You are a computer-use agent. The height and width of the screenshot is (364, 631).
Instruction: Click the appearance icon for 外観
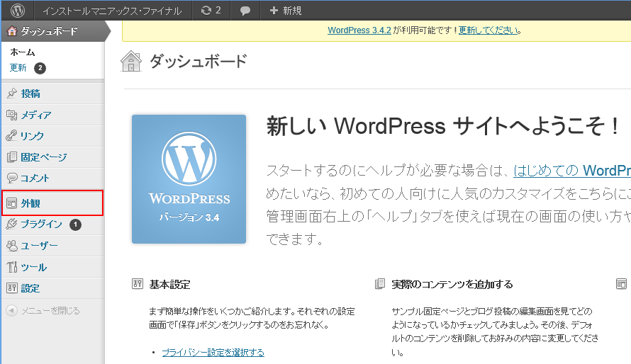(11, 203)
